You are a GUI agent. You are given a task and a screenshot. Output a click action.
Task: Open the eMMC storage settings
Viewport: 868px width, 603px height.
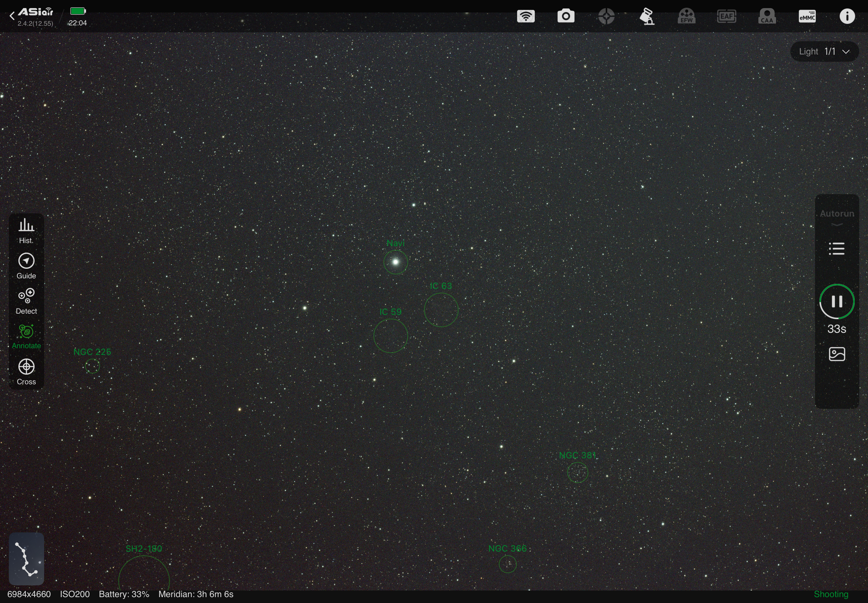tap(807, 16)
